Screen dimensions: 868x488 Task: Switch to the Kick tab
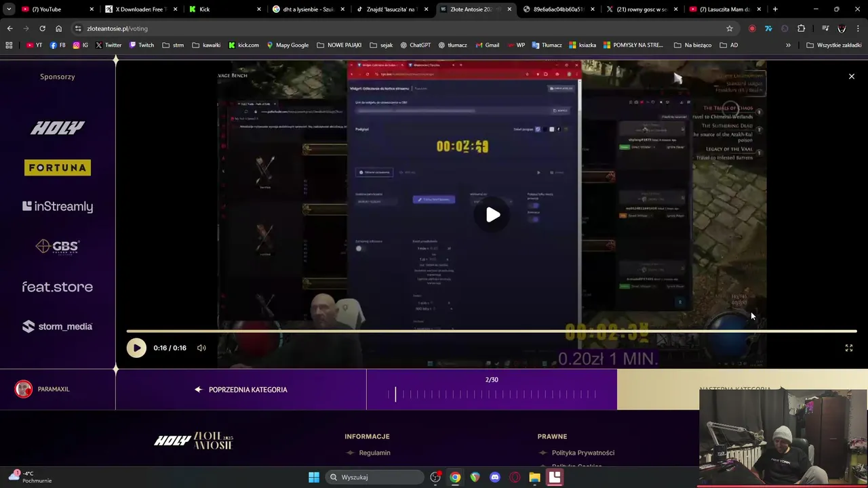(224, 9)
